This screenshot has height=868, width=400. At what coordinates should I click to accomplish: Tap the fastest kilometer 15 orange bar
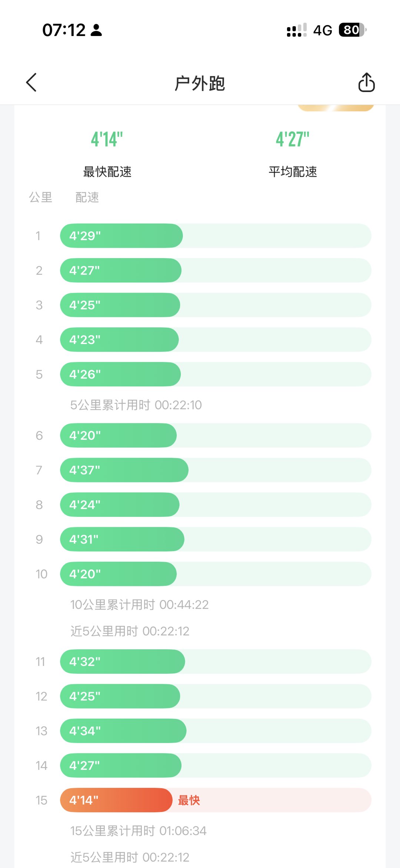(116, 800)
